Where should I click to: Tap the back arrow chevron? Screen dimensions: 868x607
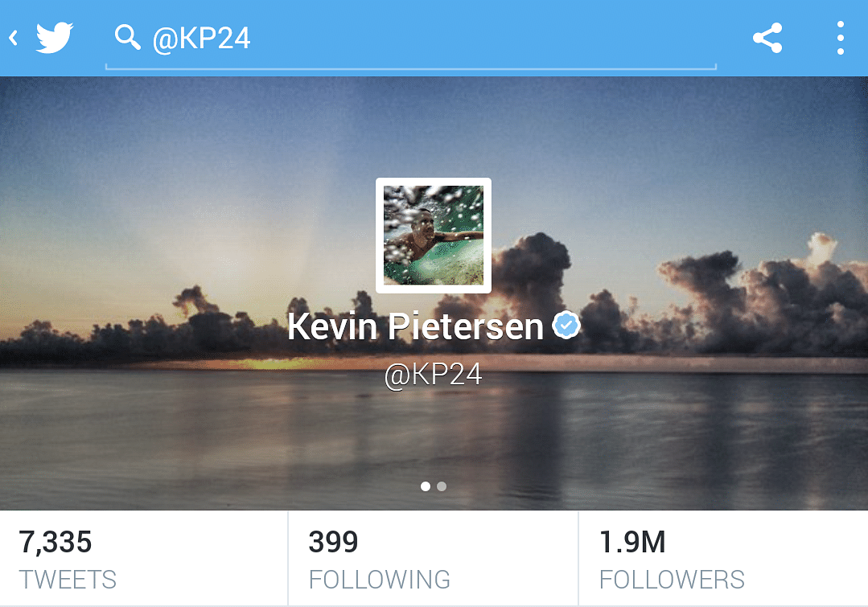click(x=14, y=38)
